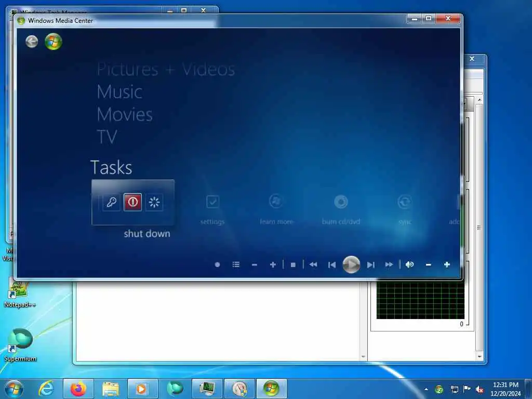Click channel up plus beside the stop button
The width and height of the screenshot is (532, 399).
(x=273, y=264)
